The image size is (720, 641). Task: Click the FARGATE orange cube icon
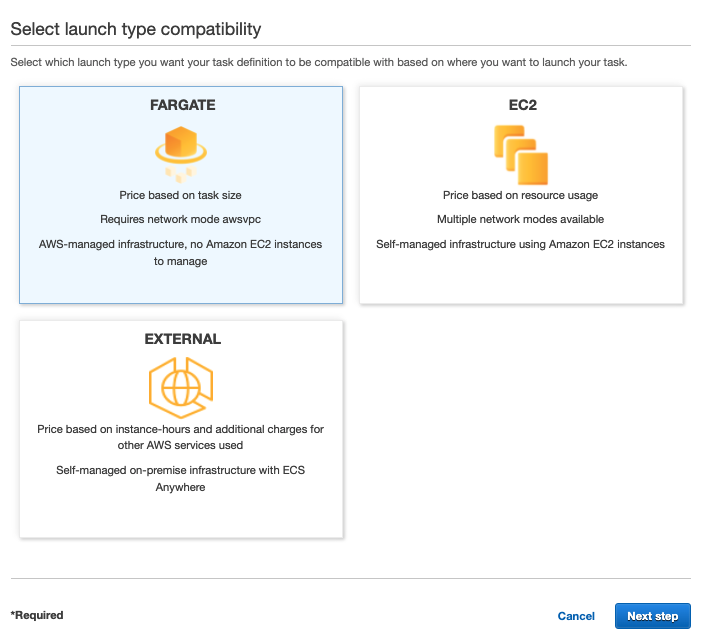pyautogui.click(x=180, y=148)
